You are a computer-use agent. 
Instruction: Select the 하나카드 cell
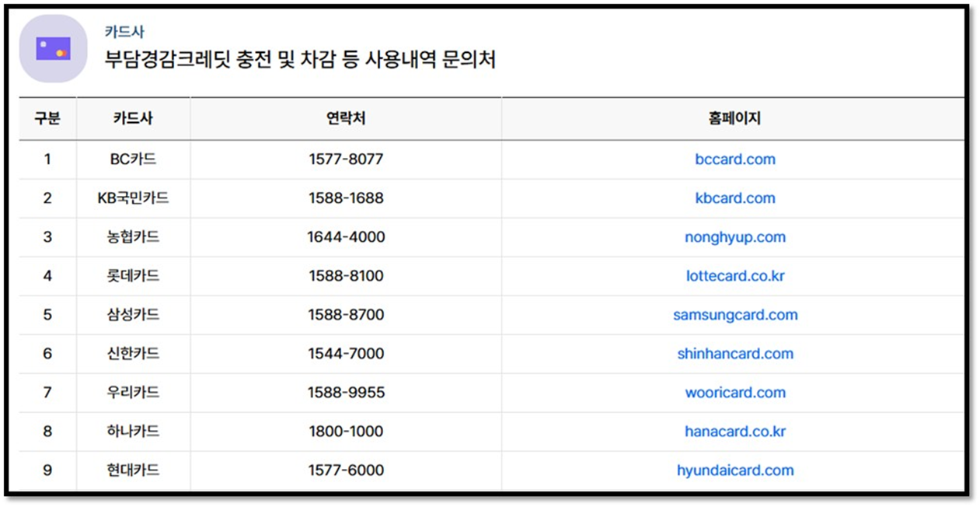pyautogui.click(x=133, y=432)
